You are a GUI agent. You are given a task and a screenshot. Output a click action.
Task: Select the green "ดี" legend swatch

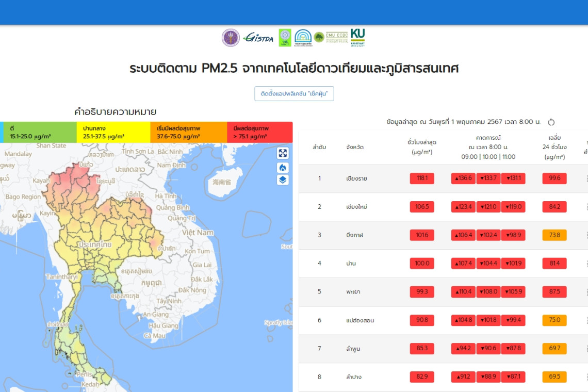40,133
